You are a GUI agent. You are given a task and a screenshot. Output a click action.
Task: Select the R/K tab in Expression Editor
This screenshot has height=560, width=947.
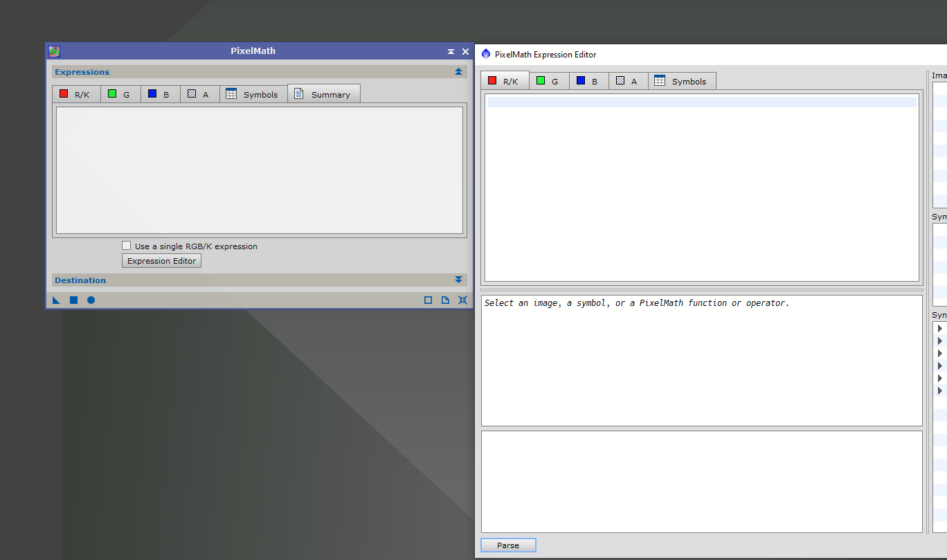pyautogui.click(x=505, y=80)
